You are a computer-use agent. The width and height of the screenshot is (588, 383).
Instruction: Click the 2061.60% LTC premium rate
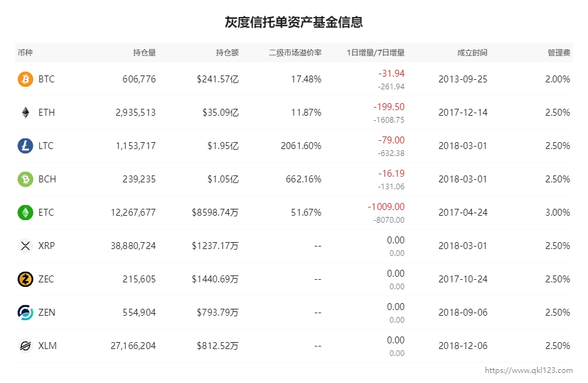point(301,146)
